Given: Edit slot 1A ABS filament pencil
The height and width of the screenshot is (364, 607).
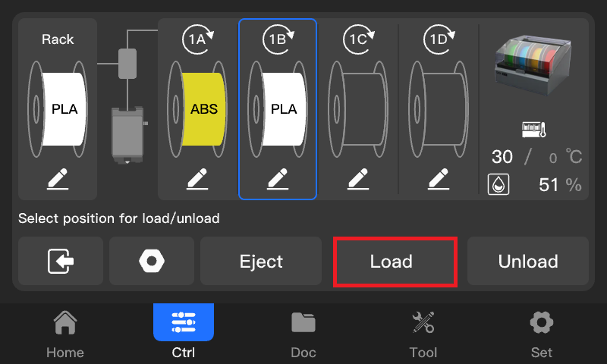Looking at the screenshot, I should (197, 179).
